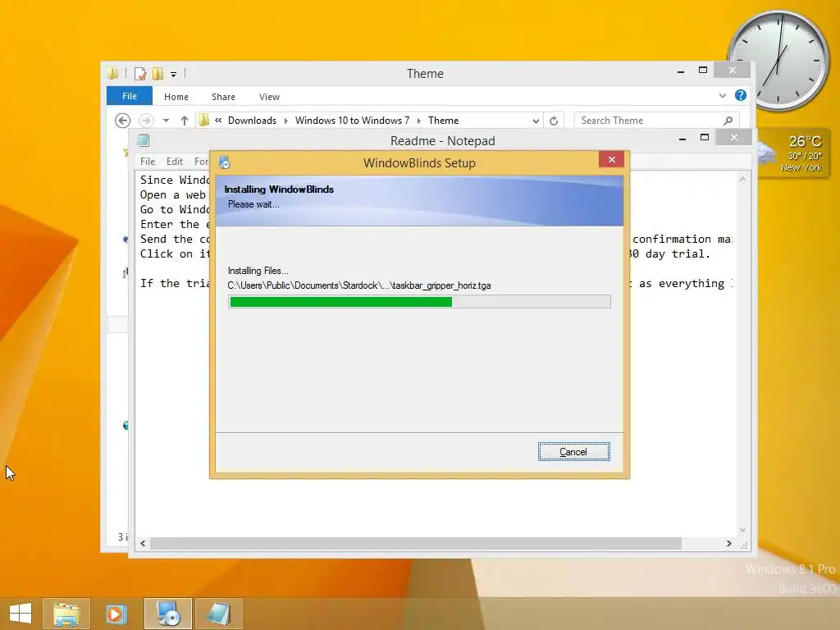Click Notepad vertical scroll up arrow

pyautogui.click(x=742, y=180)
